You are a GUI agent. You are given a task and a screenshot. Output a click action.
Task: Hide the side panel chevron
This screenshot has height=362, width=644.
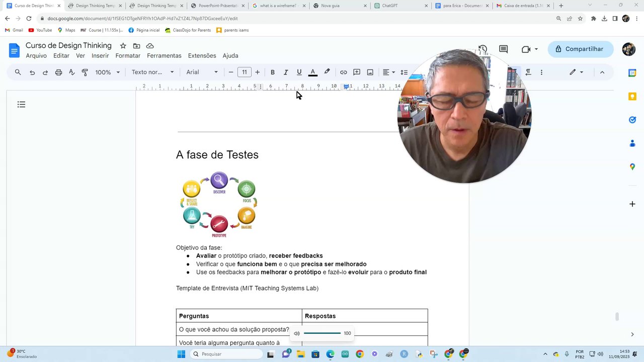[x=632, y=334]
